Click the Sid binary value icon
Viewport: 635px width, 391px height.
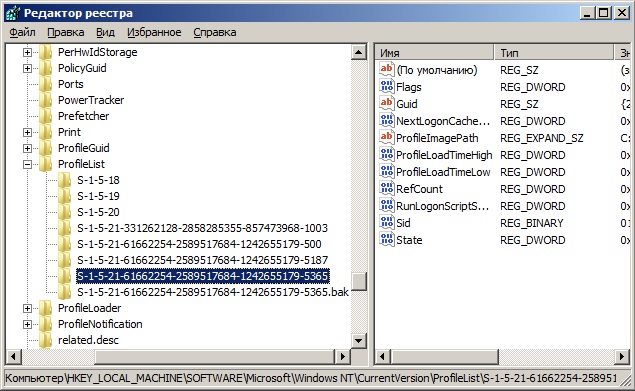coord(387,223)
